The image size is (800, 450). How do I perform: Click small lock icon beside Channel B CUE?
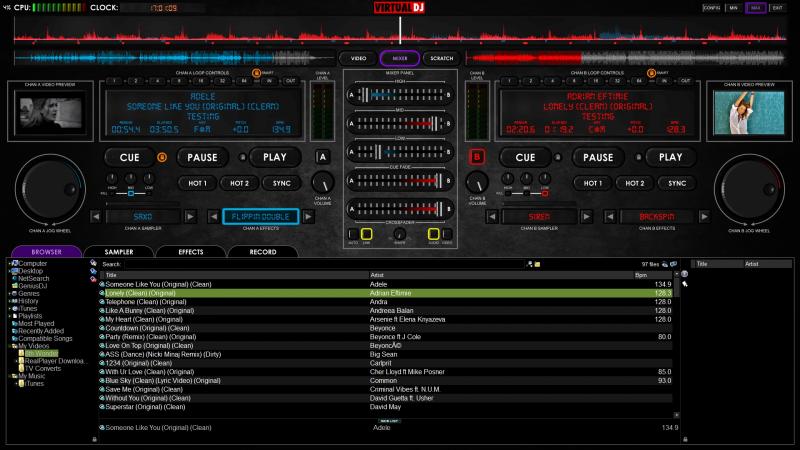coord(558,157)
